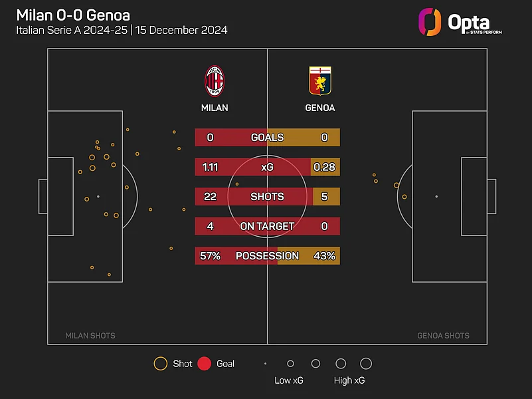Image resolution: width=532 pixels, height=399 pixels.
Task: Click the largest High xG legend circle
Action: 365,364
